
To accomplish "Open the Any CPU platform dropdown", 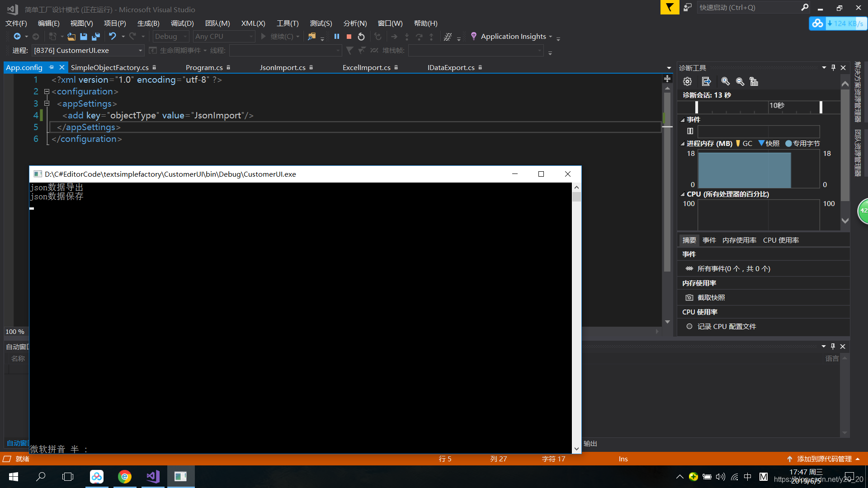I will click(224, 37).
